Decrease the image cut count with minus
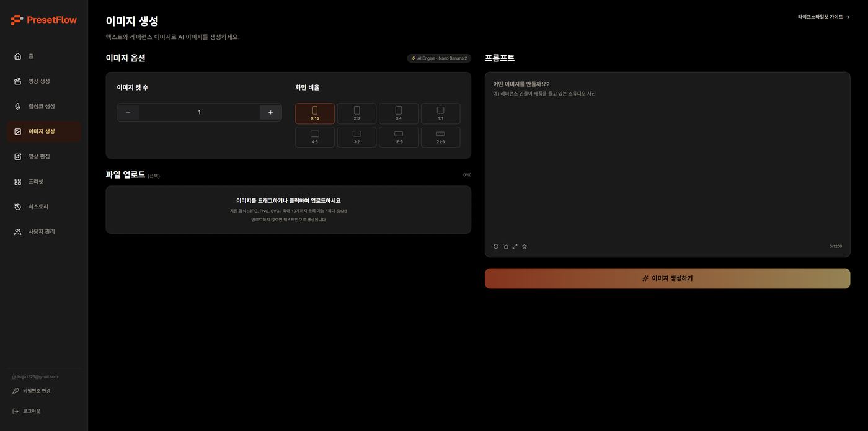Screen dimensions: 868x431 (x=128, y=112)
